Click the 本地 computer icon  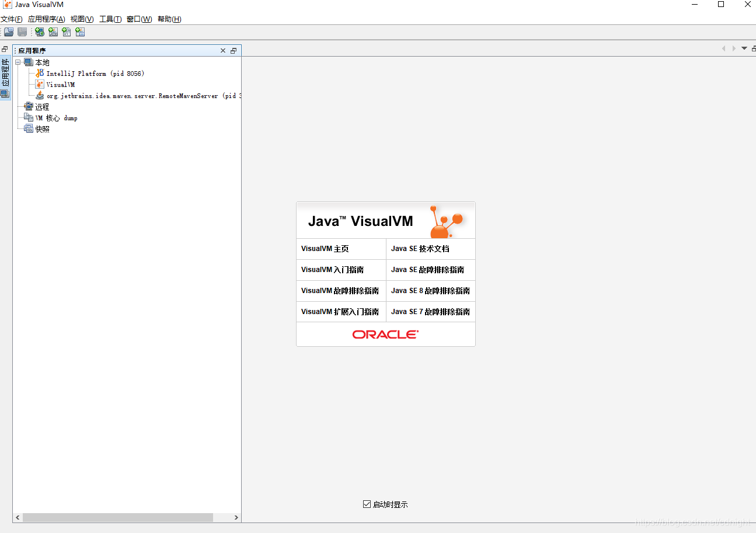29,62
